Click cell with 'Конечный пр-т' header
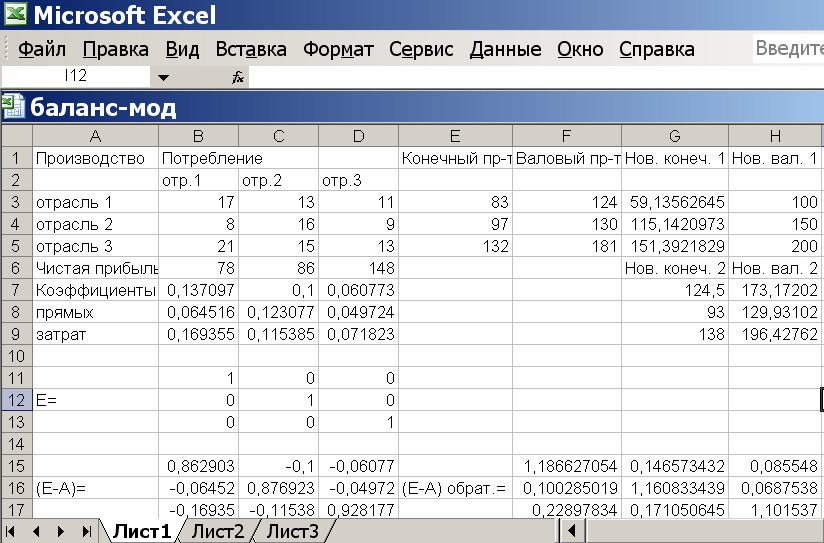The image size is (824, 543). click(x=455, y=158)
